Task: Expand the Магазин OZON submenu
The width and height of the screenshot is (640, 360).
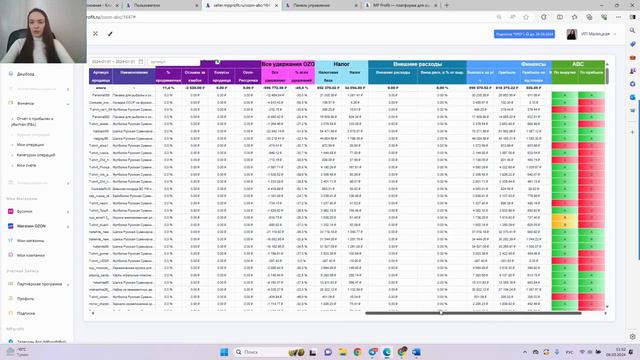Action: click(x=68, y=227)
